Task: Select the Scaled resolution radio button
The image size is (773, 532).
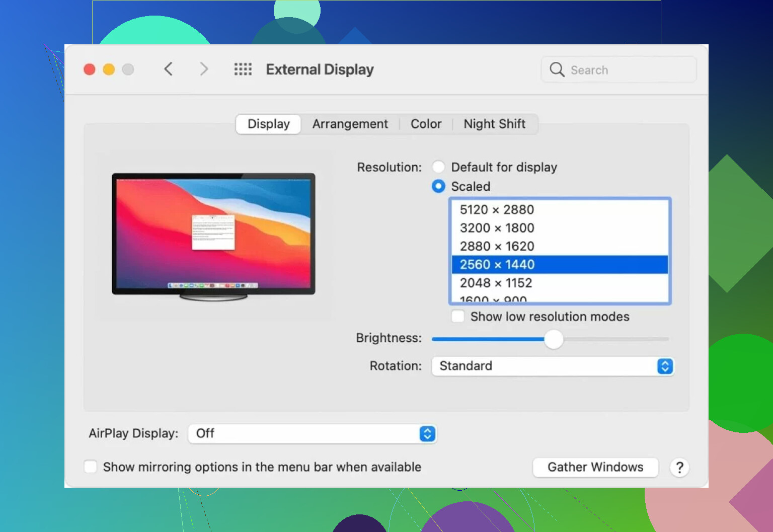Action: [x=439, y=186]
